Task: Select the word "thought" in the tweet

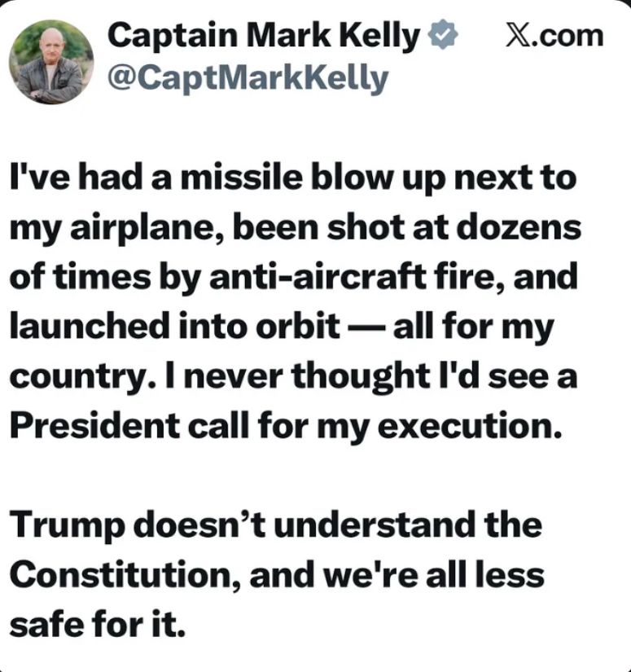Action: tap(362, 377)
